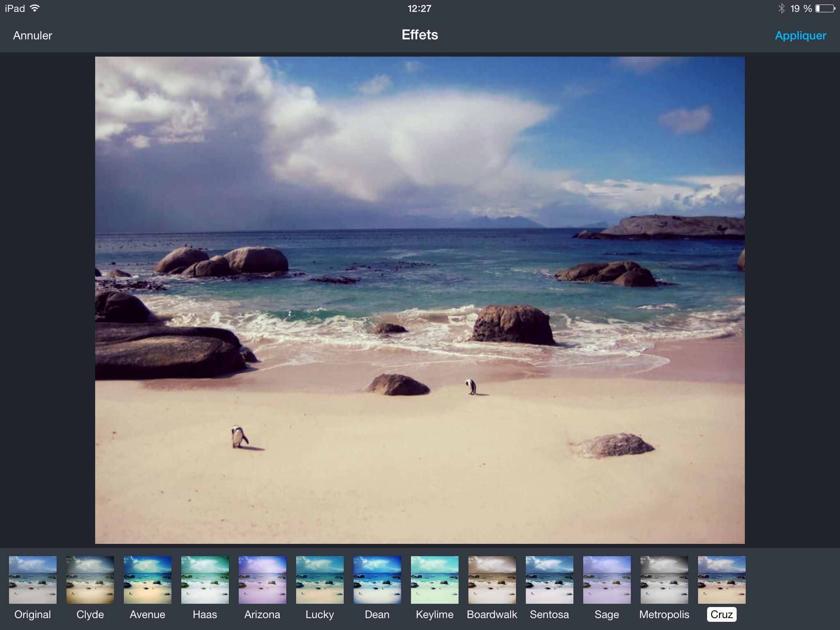
Task: Pick the Arizona filter thumbnail
Action: coord(262,580)
